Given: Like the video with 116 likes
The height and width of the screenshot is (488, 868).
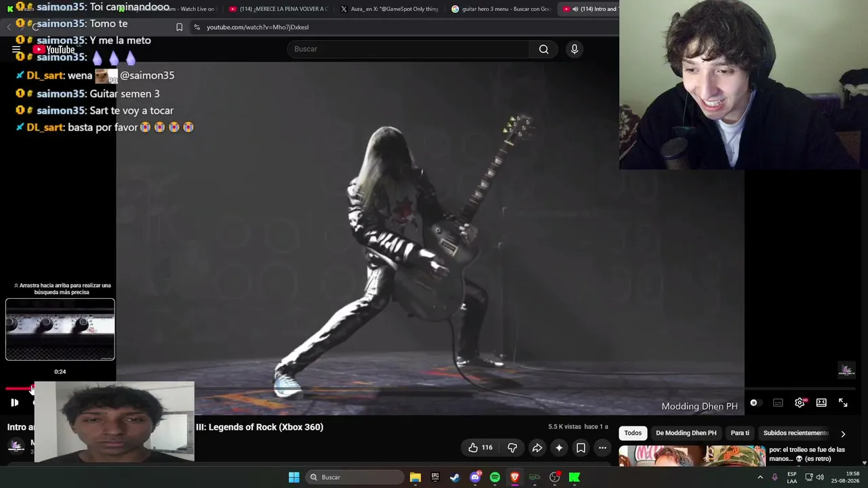Looking at the screenshot, I should tap(480, 447).
